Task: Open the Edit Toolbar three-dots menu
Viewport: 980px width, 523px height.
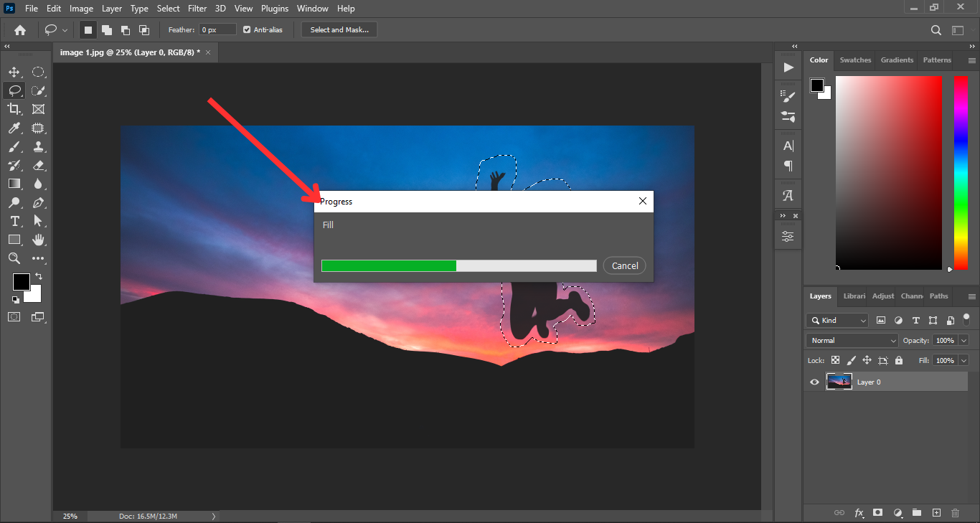Action: point(38,258)
